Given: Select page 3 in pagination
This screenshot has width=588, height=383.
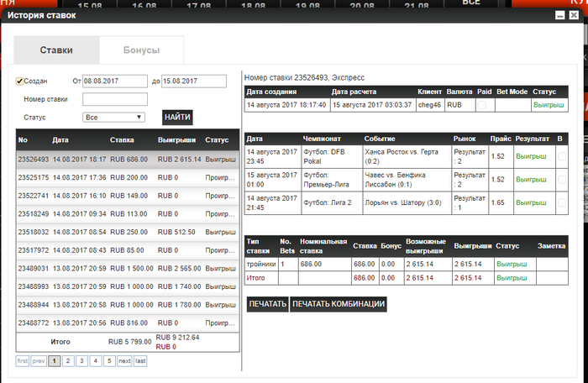Looking at the screenshot, I should [81, 361].
